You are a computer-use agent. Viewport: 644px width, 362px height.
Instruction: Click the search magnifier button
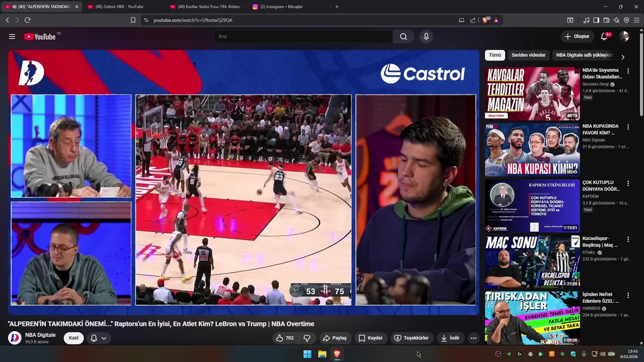click(404, 36)
